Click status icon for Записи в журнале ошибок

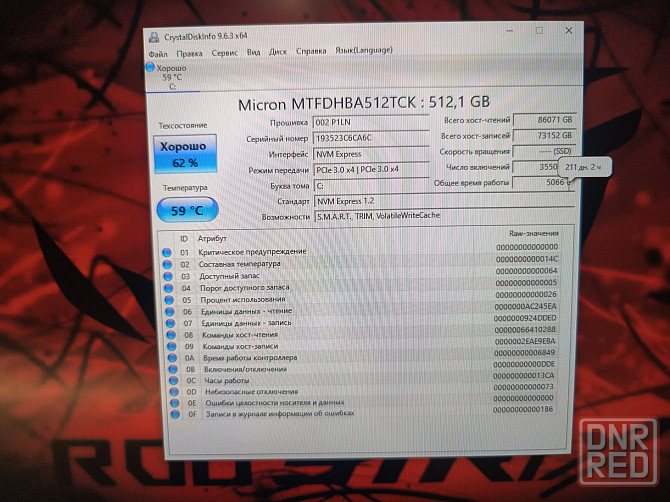click(x=175, y=414)
